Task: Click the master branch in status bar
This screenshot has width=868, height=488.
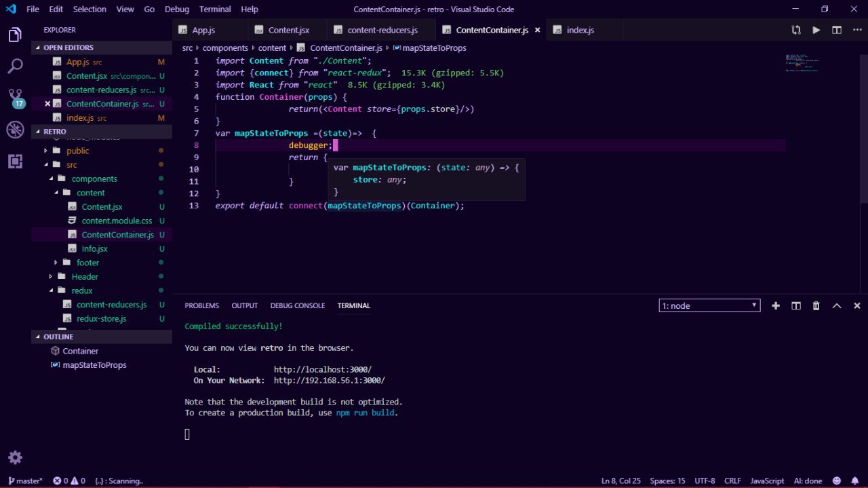Action: pos(25,481)
